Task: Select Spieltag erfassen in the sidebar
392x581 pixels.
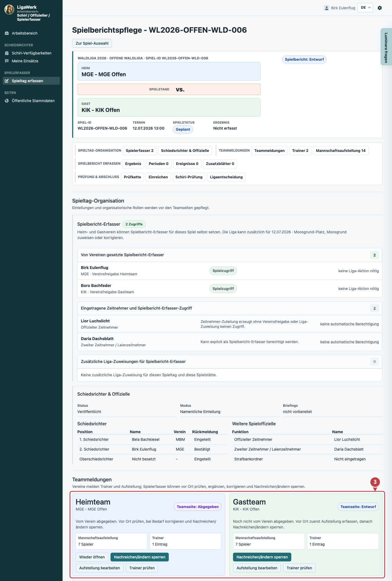Action: coord(31,81)
